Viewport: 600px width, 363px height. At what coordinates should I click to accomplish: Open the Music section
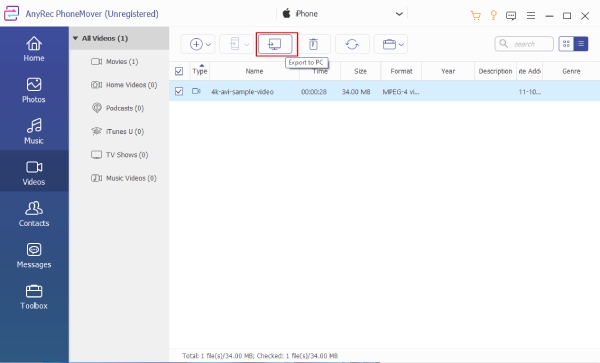[34, 132]
